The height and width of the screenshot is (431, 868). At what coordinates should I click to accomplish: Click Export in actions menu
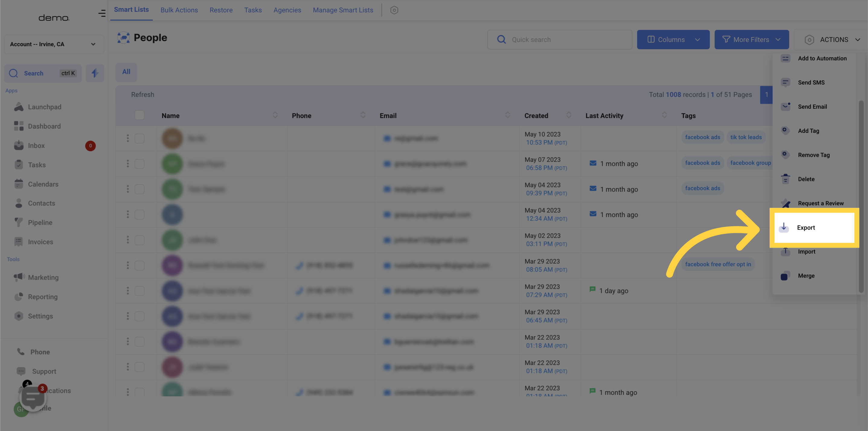(x=814, y=227)
